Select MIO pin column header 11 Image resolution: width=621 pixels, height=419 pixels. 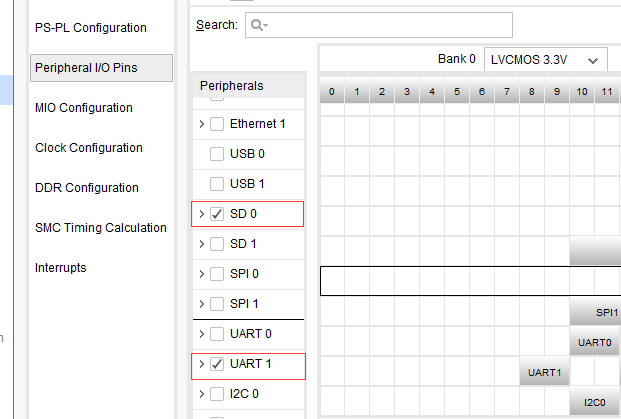[x=607, y=91]
